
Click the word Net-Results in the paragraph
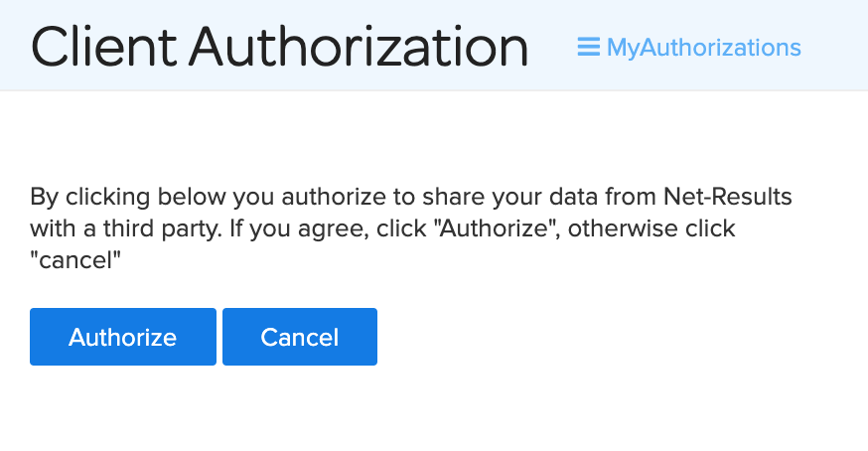point(727,197)
